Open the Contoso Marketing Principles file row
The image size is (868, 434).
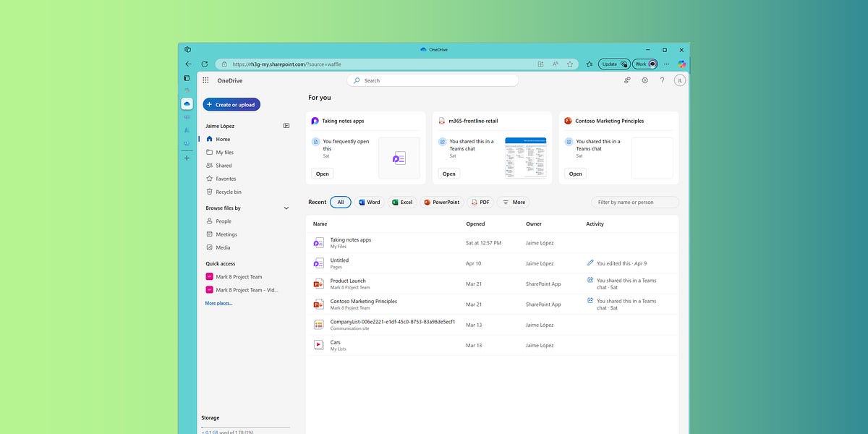pos(492,305)
